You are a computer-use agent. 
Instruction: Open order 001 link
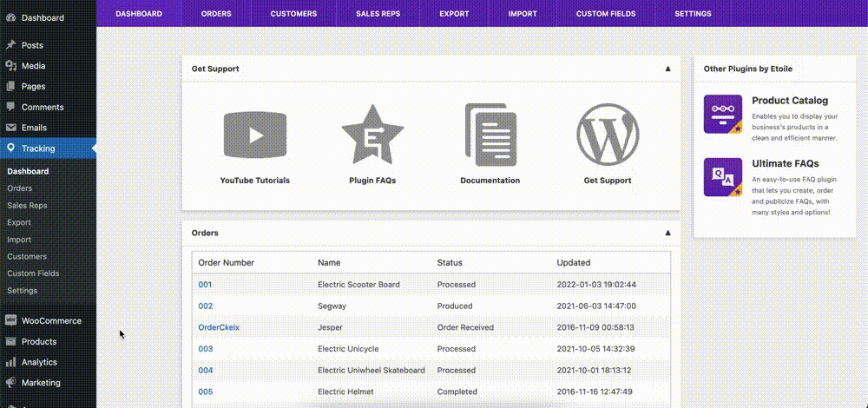[x=206, y=285]
